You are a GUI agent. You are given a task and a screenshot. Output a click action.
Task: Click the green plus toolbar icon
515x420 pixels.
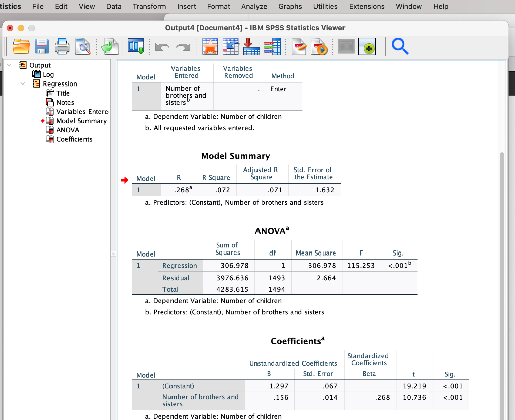[x=367, y=46]
